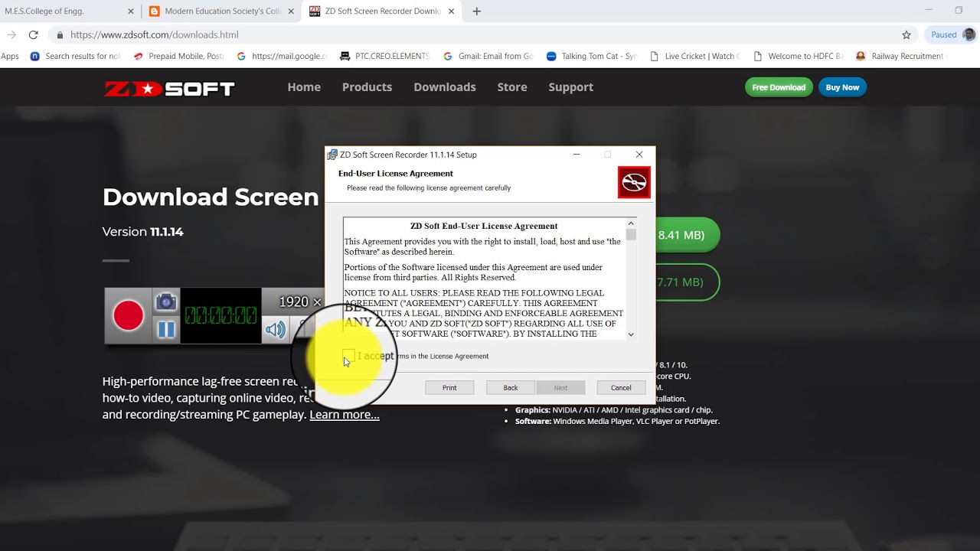Screen dimensions: 980x551
Task: Click the address bar URL
Action: tap(154, 34)
